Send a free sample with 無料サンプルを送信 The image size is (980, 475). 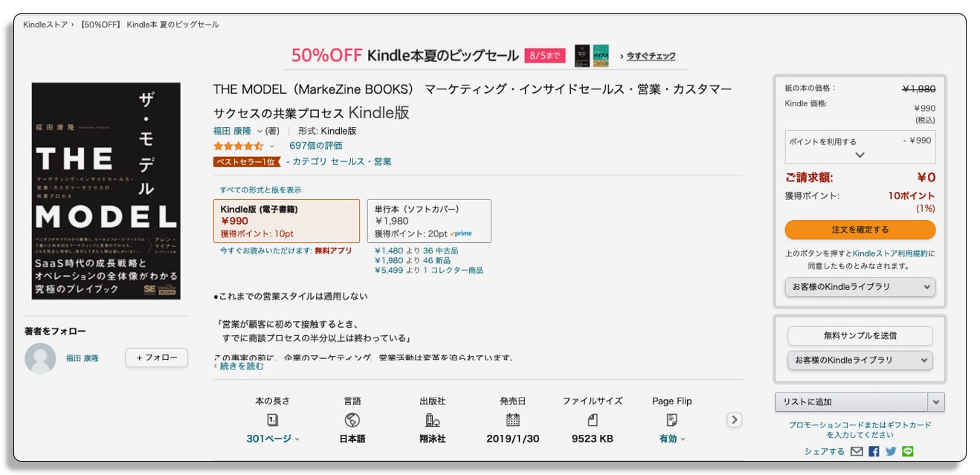(860, 336)
